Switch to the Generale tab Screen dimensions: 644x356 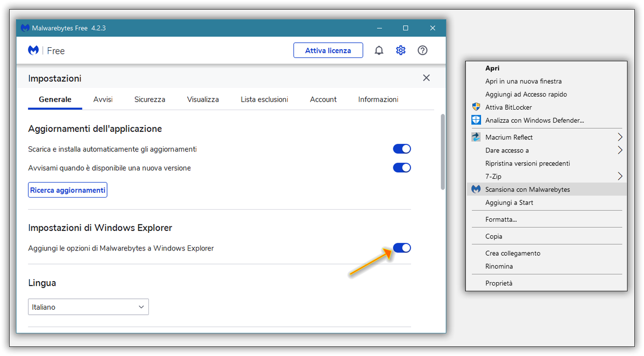[x=55, y=100]
